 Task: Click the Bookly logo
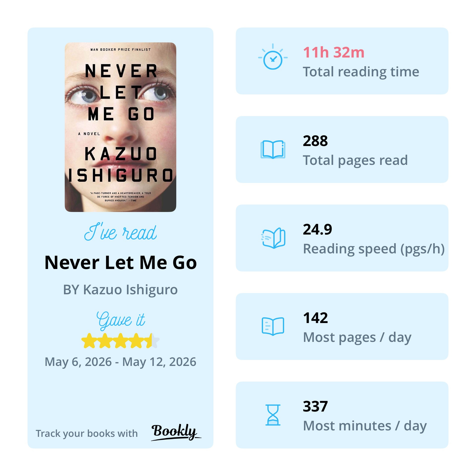tap(176, 432)
